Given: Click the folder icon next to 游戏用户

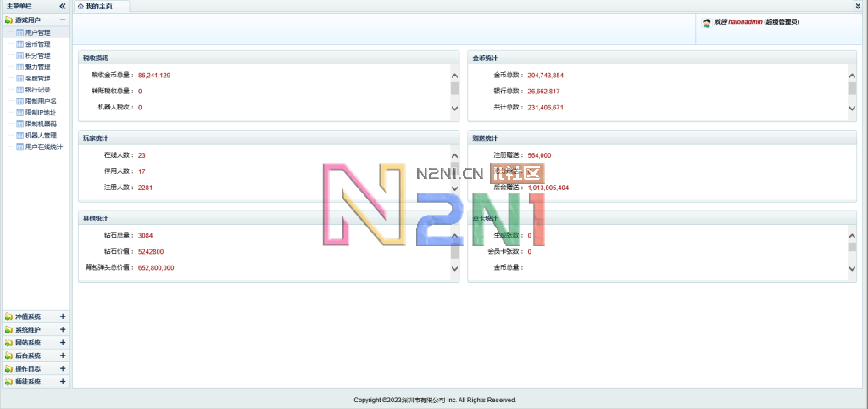Looking at the screenshot, I should pyautogui.click(x=8, y=20).
